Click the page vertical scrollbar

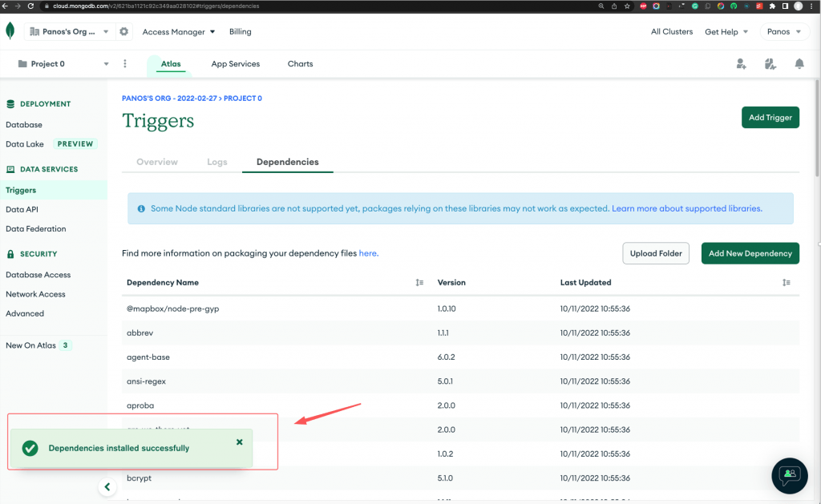click(817, 128)
